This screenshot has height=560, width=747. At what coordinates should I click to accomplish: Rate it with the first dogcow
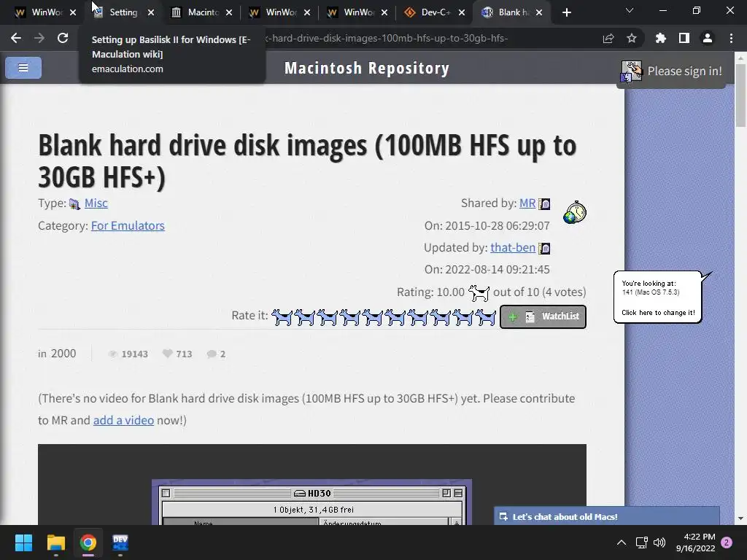pos(282,317)
